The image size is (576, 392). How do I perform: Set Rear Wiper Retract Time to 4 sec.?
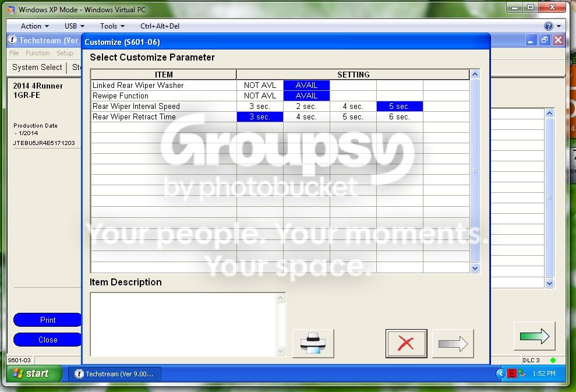[306, 117]
